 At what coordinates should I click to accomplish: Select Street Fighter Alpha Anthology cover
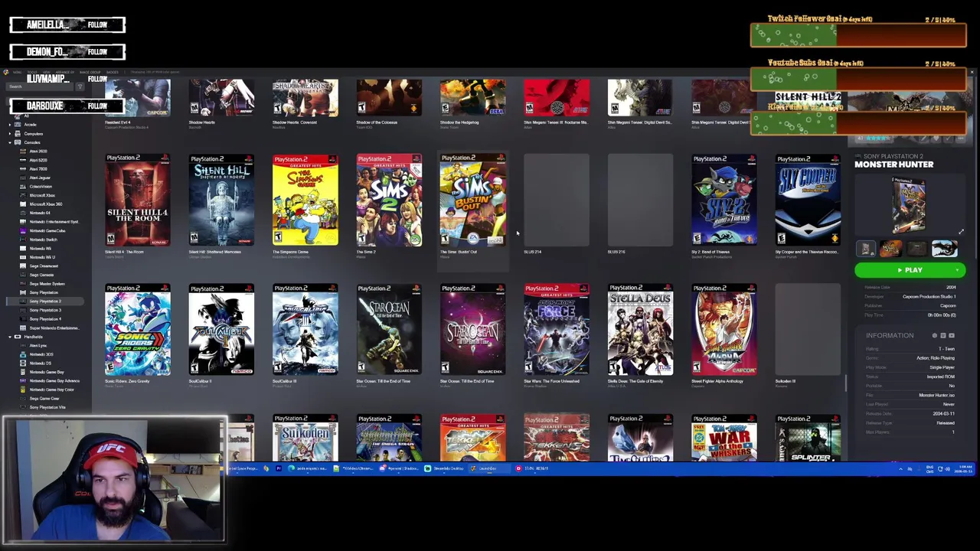click(724, 330)
